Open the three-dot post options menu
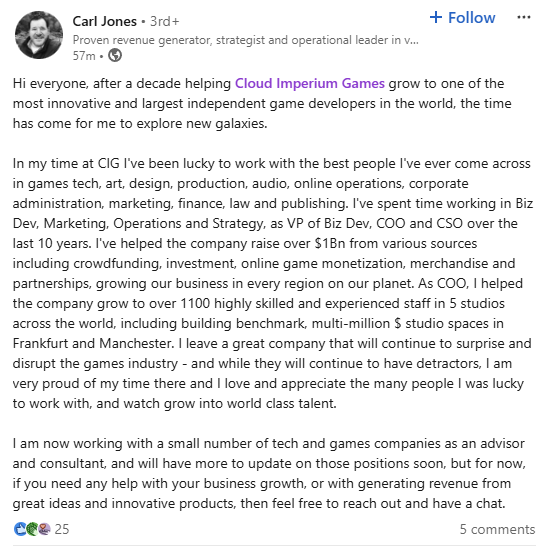Image resolution: width=550 pixels, height=552 pixels. pyautogui.click(x=524, y=17)
